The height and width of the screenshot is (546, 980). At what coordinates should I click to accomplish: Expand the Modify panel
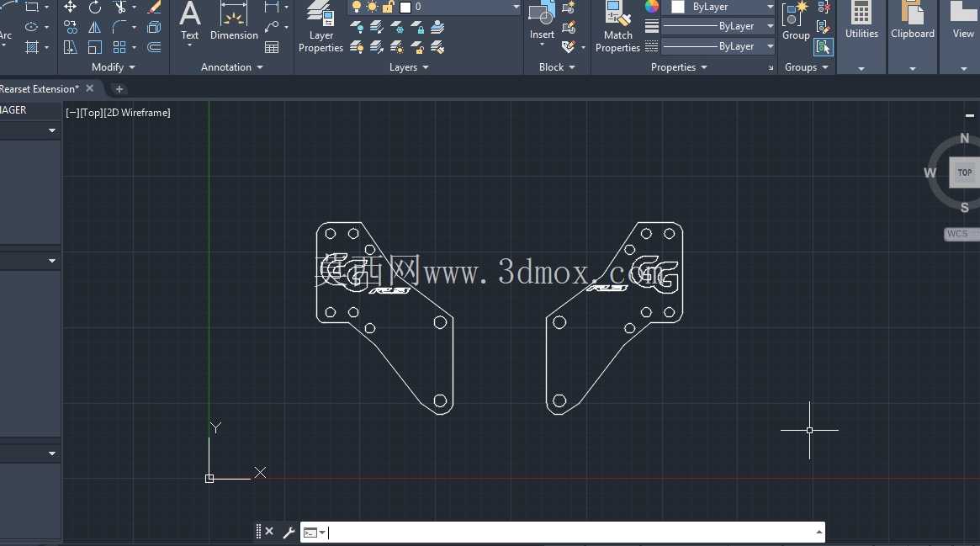pyautogui.click(x=113, y=66)
